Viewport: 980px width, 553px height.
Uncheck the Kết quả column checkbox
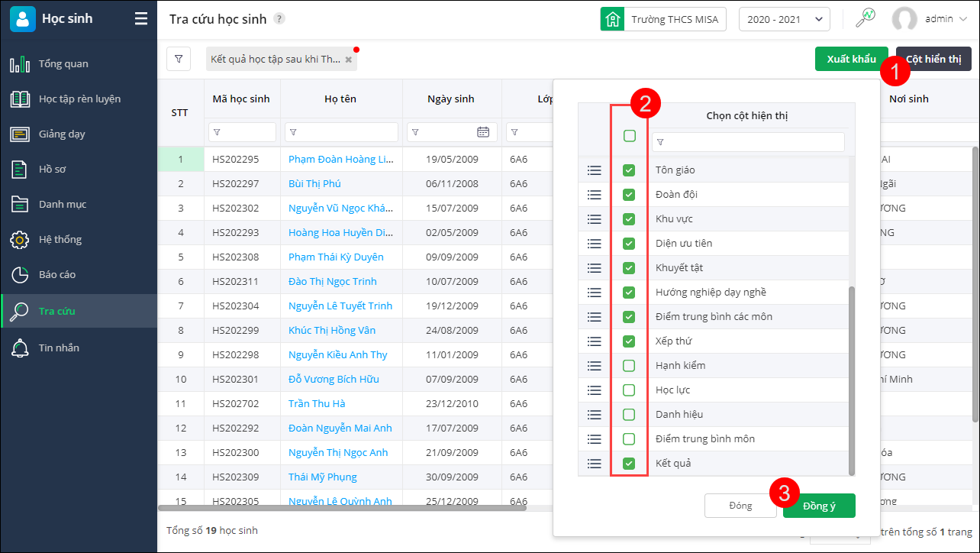click(629, 464)
